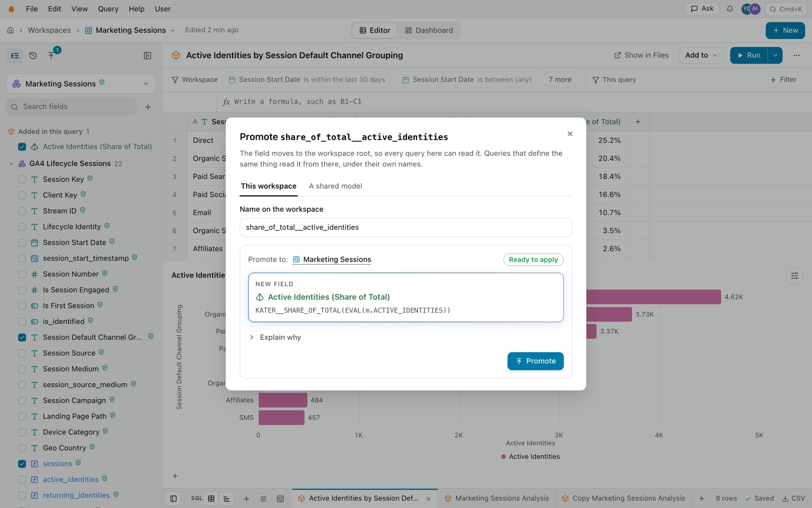Click the Marketing Sessions promote target link
This screenshot has width=812, height=508.
tap(332, 259)
